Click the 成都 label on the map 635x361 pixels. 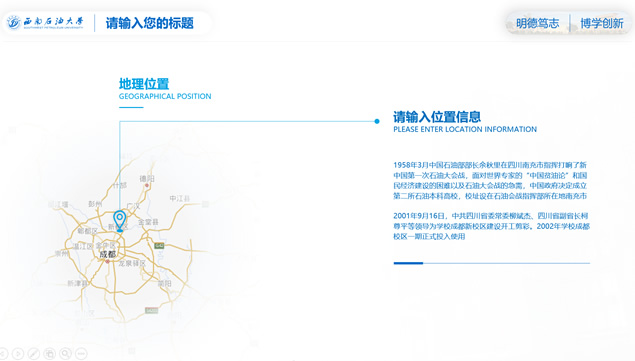(108, 254)
